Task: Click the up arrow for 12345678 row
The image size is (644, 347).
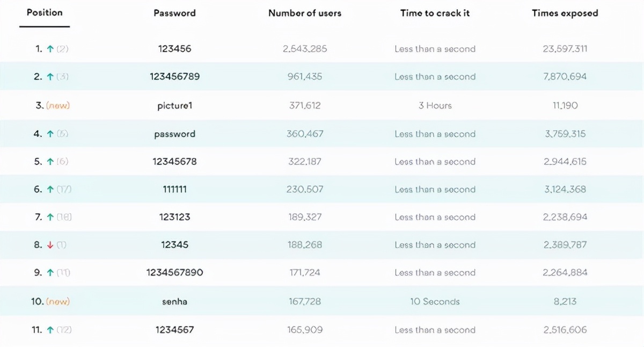Action: (x=50, y=162)
